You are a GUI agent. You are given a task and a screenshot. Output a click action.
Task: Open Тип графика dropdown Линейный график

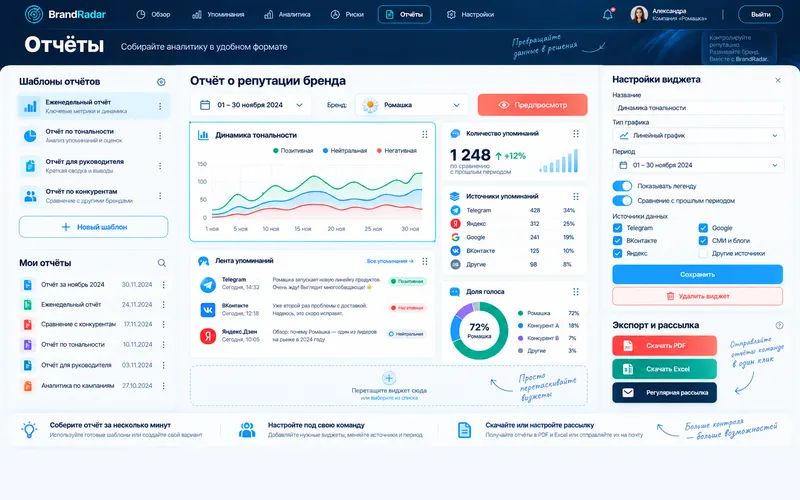click(x=697, y=136)
